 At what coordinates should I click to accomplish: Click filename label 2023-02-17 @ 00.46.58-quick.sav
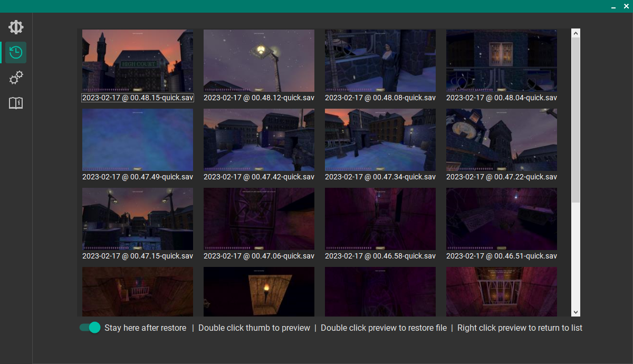380,256
